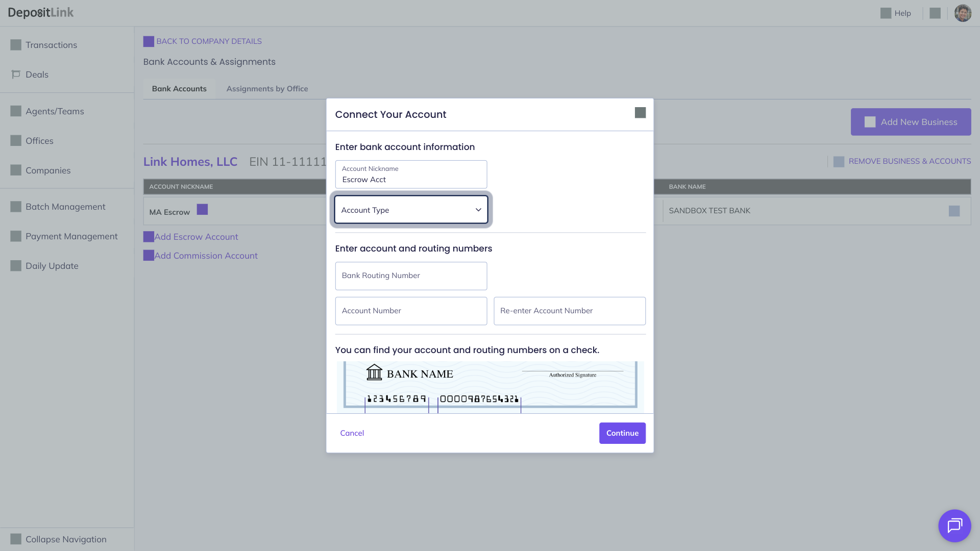
Task: Expand the Account Type dropdown
Action: click(411, 210)
